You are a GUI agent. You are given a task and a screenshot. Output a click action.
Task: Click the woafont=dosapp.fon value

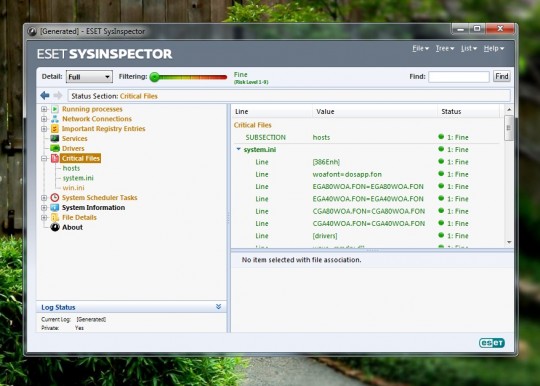(x=347, y=174)
